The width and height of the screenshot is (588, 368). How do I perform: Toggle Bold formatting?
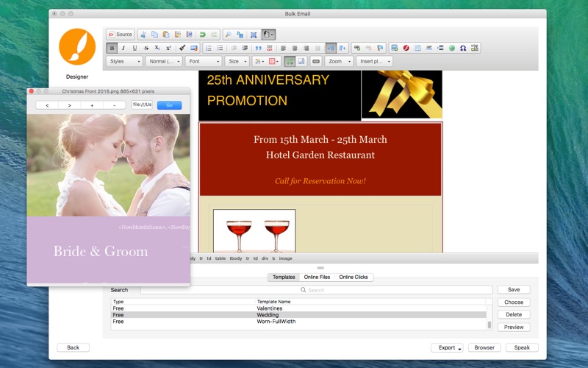pos(112,48)
